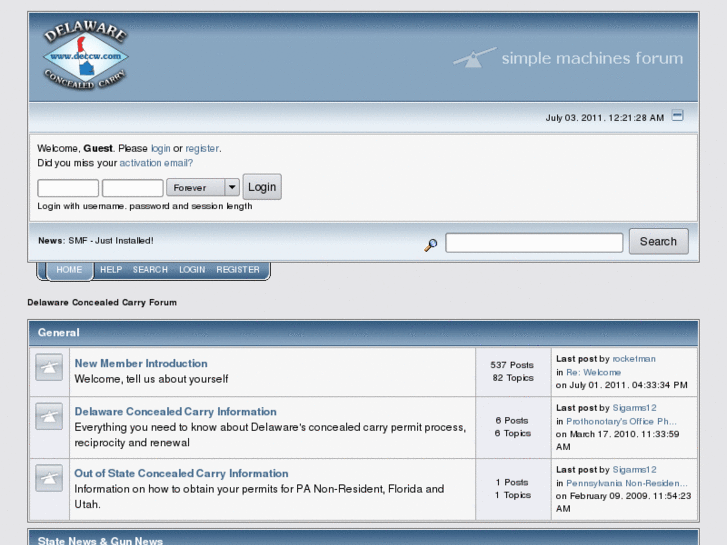Open the HELP menu item

[x=111, y=269]
